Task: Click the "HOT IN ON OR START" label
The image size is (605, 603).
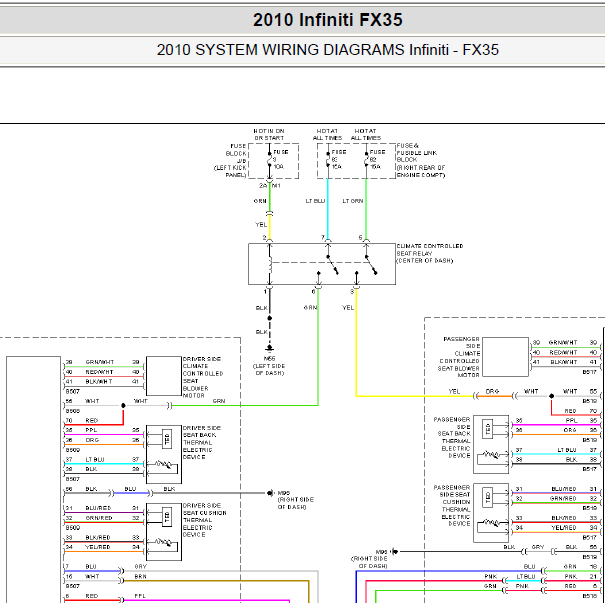Action: 269,134
